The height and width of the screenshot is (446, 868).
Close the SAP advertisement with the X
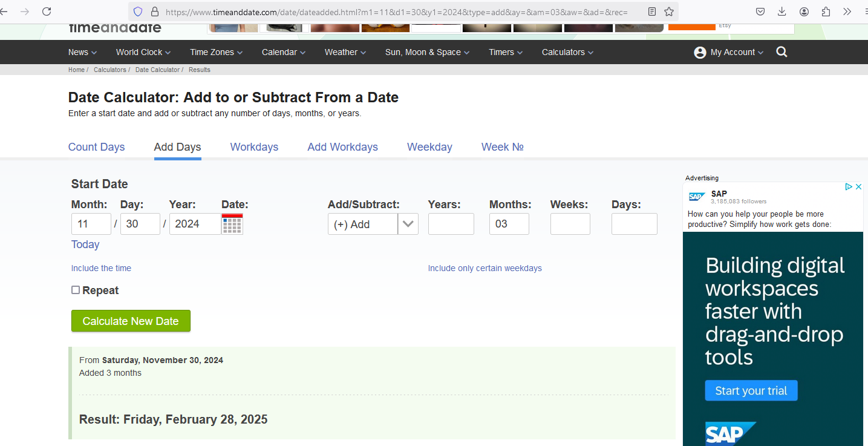858,187
